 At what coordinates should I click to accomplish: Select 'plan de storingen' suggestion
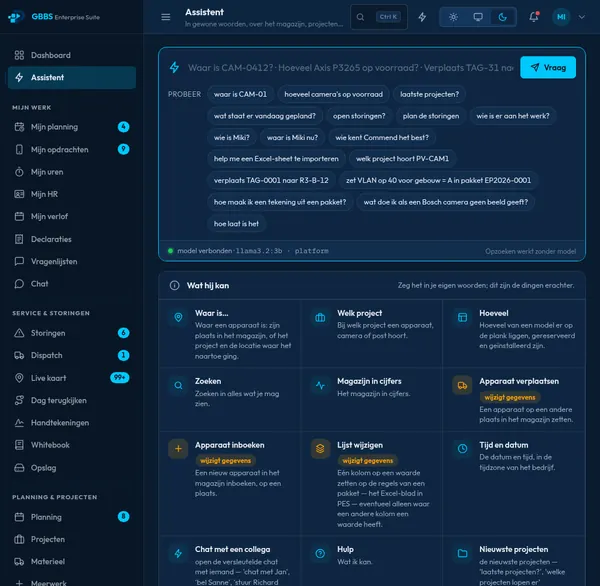coord(431,116)
